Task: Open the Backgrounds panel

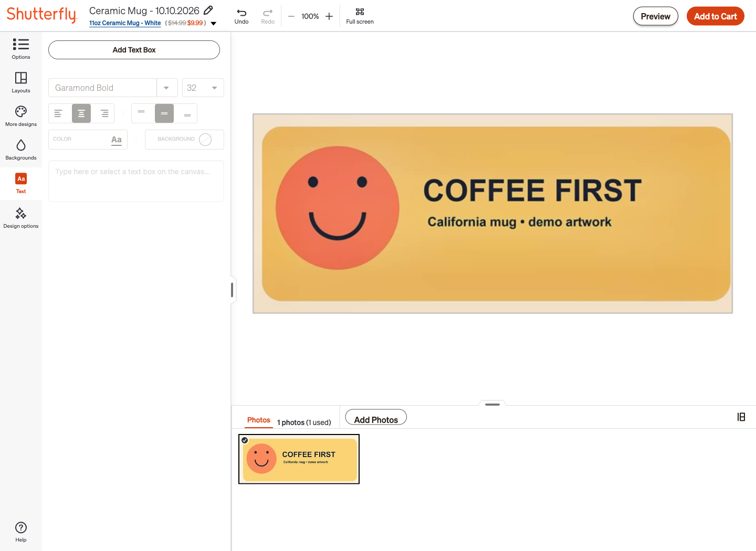Action: click(21, 150)
